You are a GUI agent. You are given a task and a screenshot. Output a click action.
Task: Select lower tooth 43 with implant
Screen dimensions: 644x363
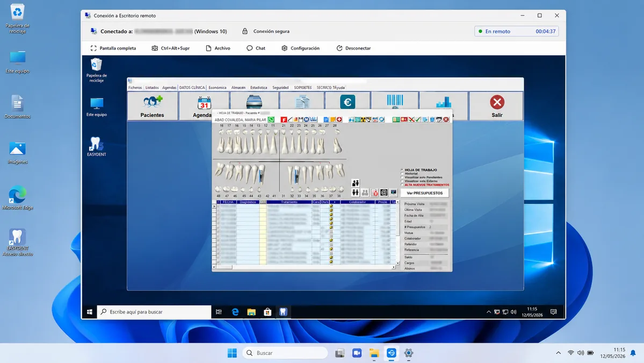coord(261,174)
